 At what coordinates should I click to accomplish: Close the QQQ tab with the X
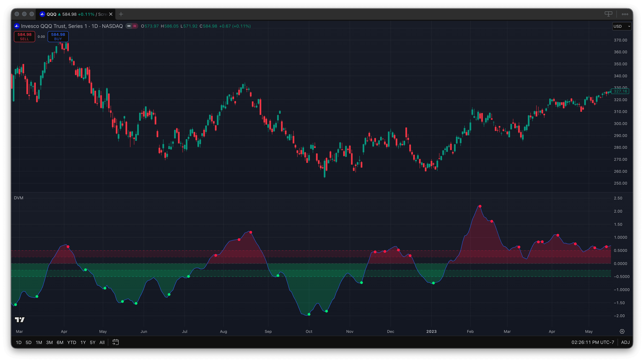pos(111,14)
